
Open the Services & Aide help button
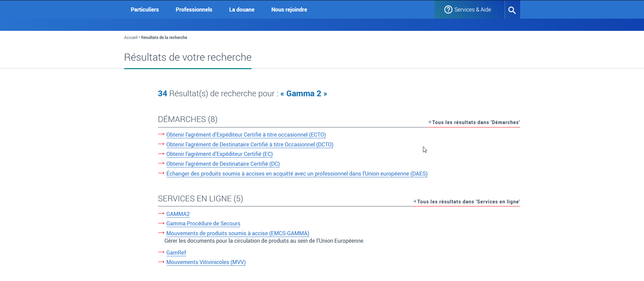[x=468, y=10]
